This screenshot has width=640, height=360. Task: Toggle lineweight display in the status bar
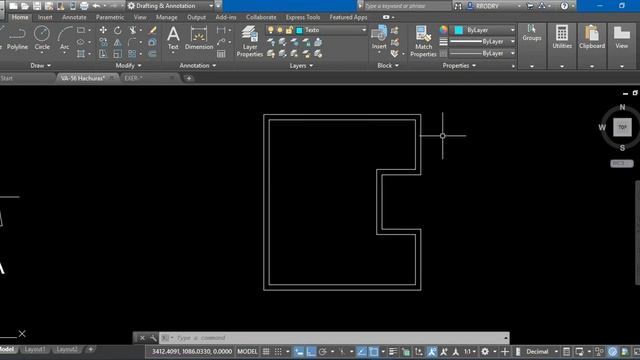[393, 351]
